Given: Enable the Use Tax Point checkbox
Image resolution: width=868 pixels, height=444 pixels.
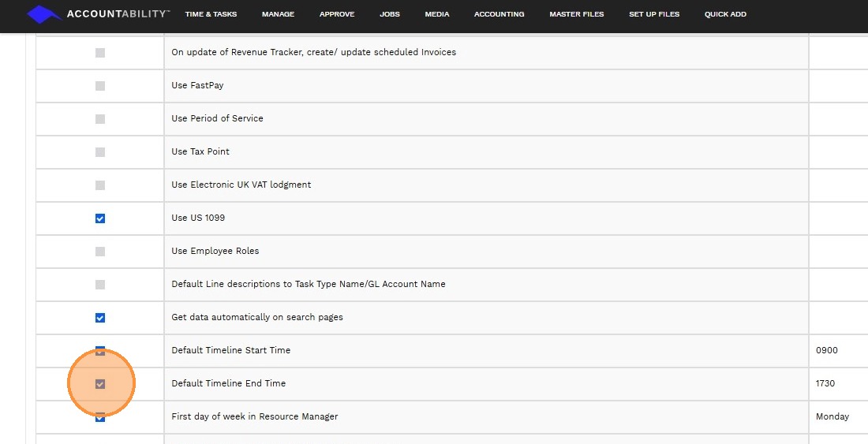Looking at the screenshot, I should (x=100, y=152).
